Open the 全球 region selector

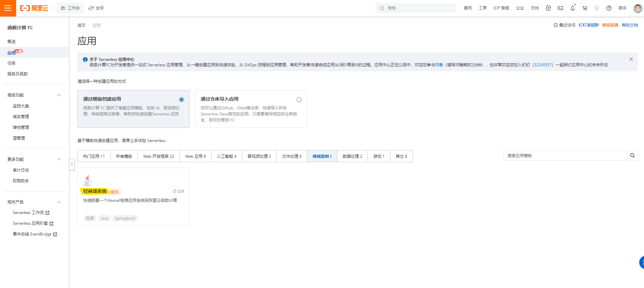(96, 8)
